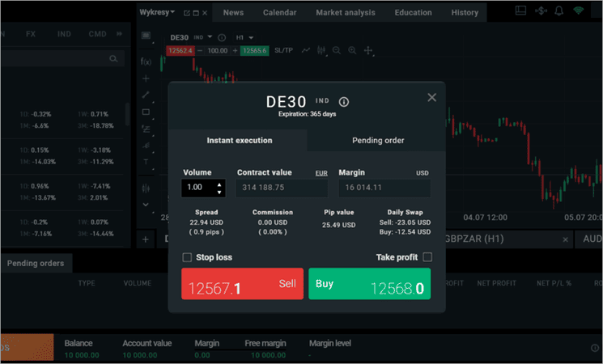Open the Market analysis tab
Screen dimensions: 603x364
pyautogui.click(x=345, y=13)
